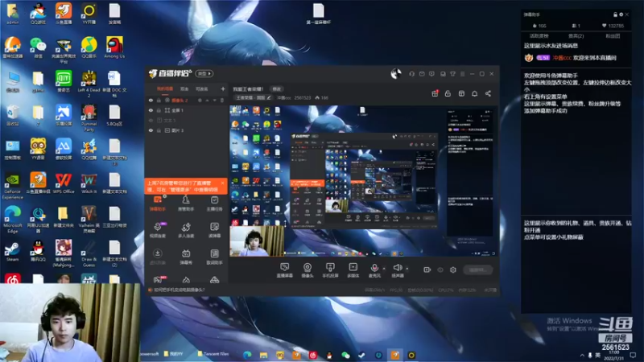Viewport: 644px width, 362px height.
Task: Toggle lock on 摄像头 2 layer
Action: (x=159, y=100)
